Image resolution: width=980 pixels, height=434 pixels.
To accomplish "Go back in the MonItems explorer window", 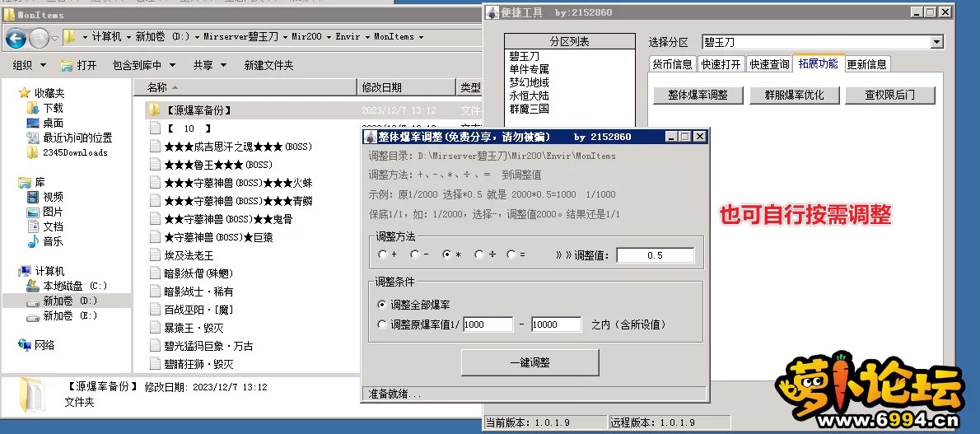I will 16,38.
